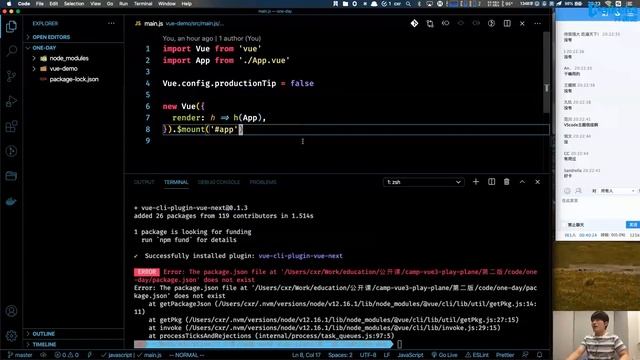The width and height of the screenshot is (640, 360).
Task: Expand the vue-demo folder
Action: (x=74, y=69)
